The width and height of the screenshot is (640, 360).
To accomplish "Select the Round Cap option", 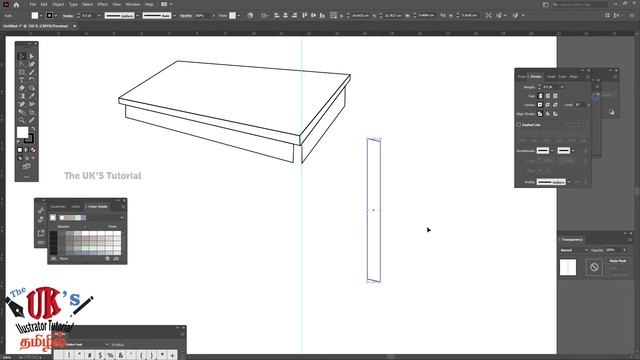I will tap(548, 96).
